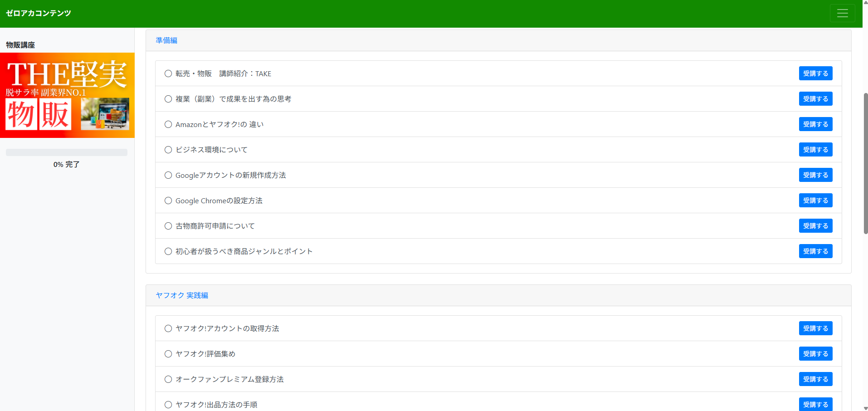Expand the 準備編 section header
Screen dimensions: 868x411
pyautogui.click(x=166, y=40)
